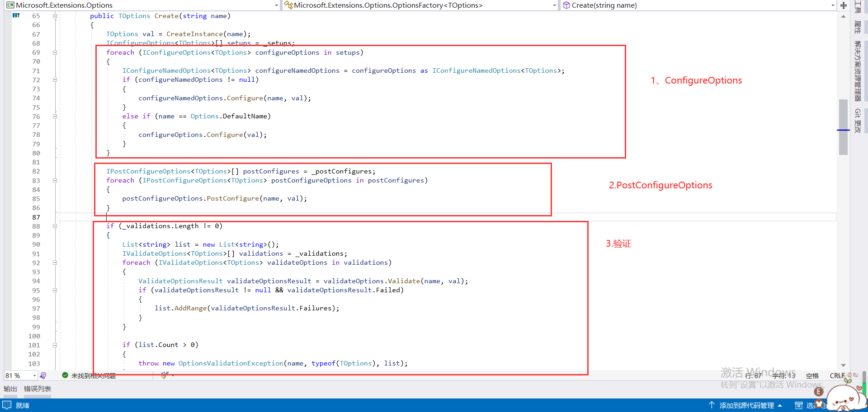This screenshot has height=412, width=868.
Task: Collapse the foreach block at line 92
Action: (55, 263)
